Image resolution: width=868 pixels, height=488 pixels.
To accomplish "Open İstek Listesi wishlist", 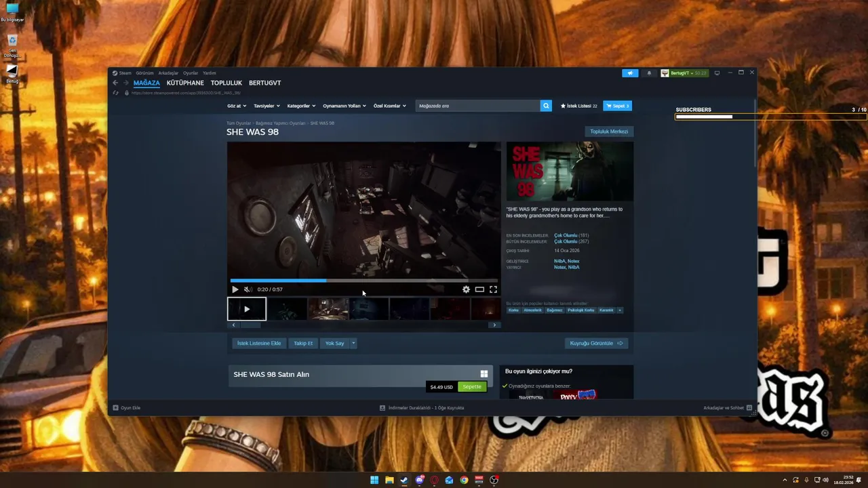I will [x=579, y=106].
